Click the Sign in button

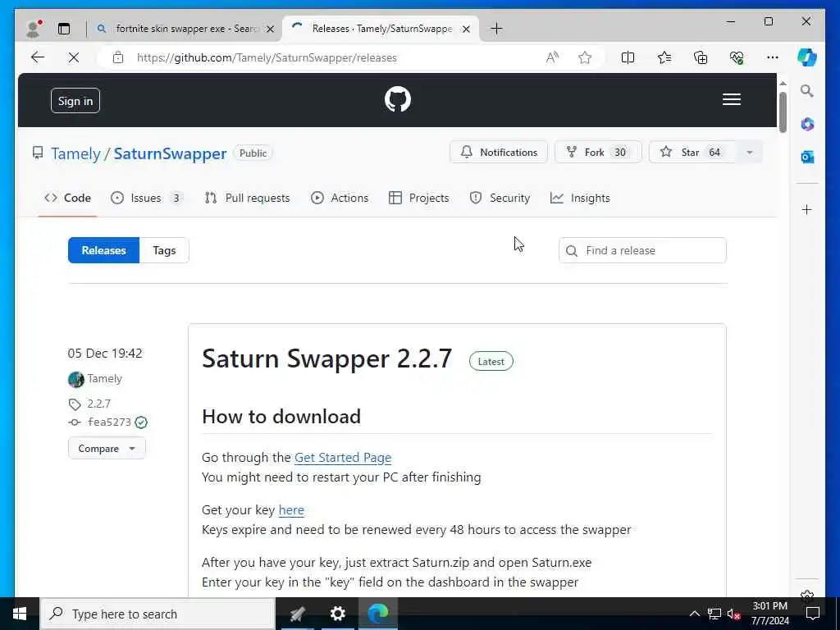pos(75,101)
